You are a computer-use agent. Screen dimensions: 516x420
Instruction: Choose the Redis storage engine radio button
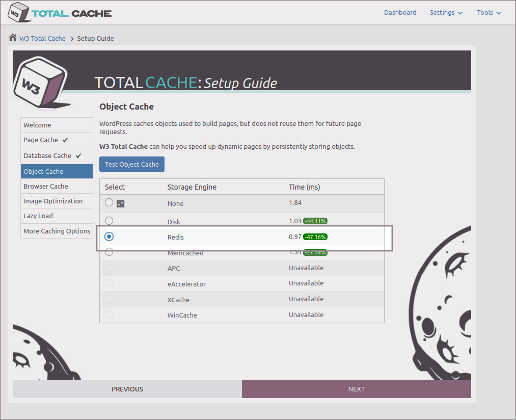click(x=109, y=237)
